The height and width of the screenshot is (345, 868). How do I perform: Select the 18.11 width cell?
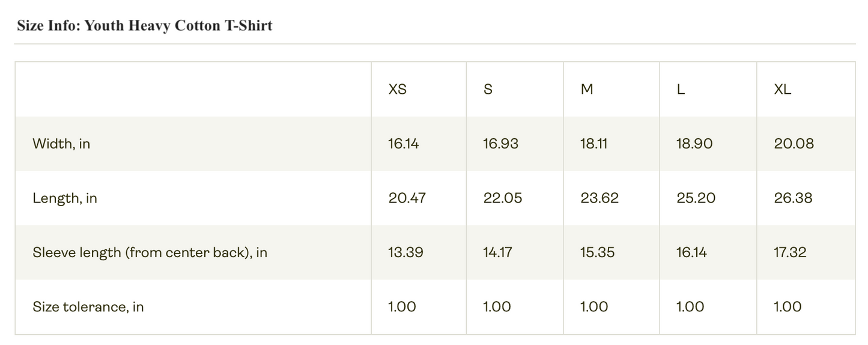point(594,144)
